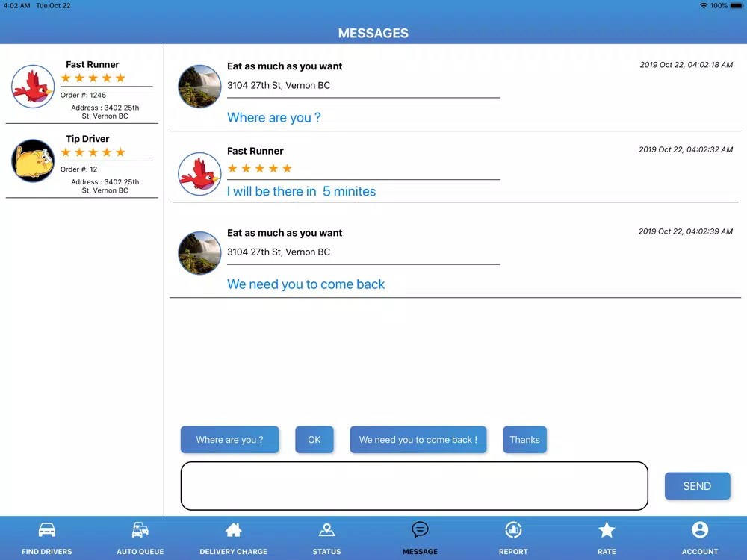Switch to RATE tab label
The height and width of the screenshot is (560, 747).
[x=607, y=552]
